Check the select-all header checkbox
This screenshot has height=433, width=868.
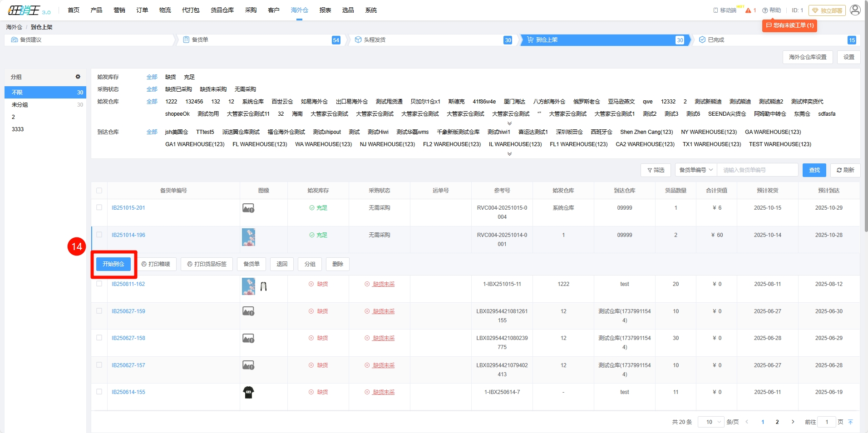[x=99, y=191]
